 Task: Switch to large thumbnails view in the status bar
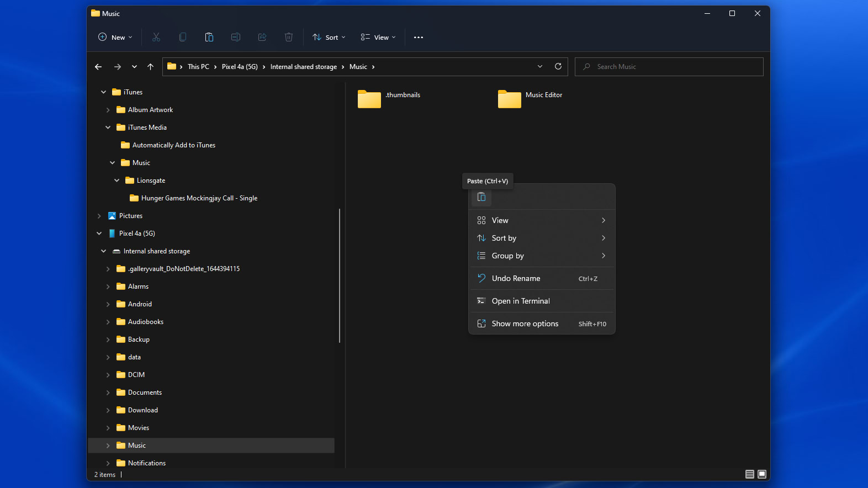point(762,474)
